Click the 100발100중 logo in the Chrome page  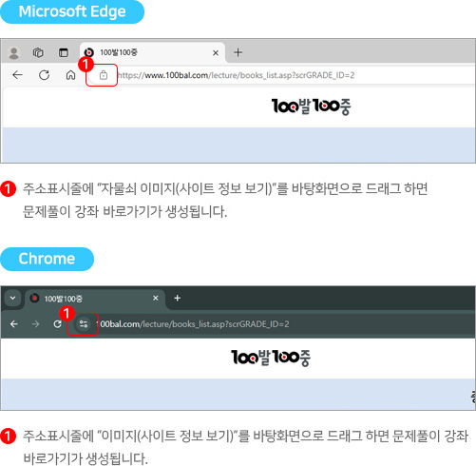(x=271, y=358)
